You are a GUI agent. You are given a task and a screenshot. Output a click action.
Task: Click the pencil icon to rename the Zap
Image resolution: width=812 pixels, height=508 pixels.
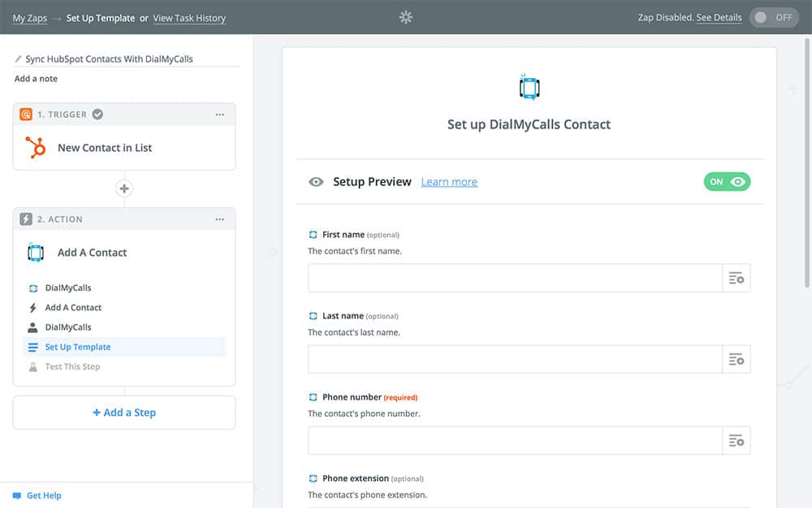[19, 59]
